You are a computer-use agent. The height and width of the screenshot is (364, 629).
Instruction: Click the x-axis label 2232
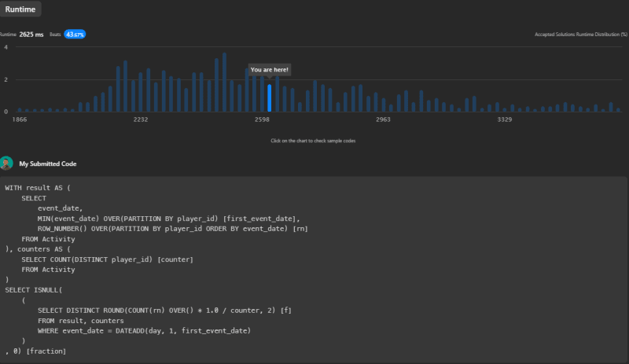coord(141,119)
